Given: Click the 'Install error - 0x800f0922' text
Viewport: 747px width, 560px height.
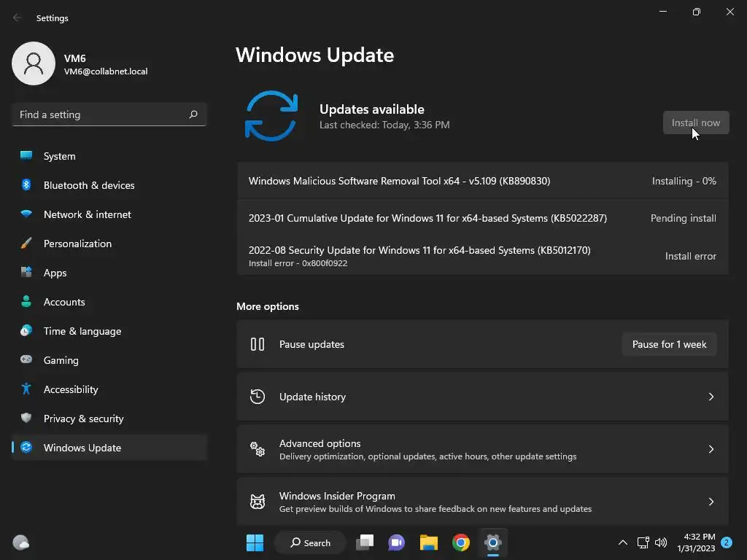Looking at the screenshot, I should pyautogui.click(x=298, y=263).
